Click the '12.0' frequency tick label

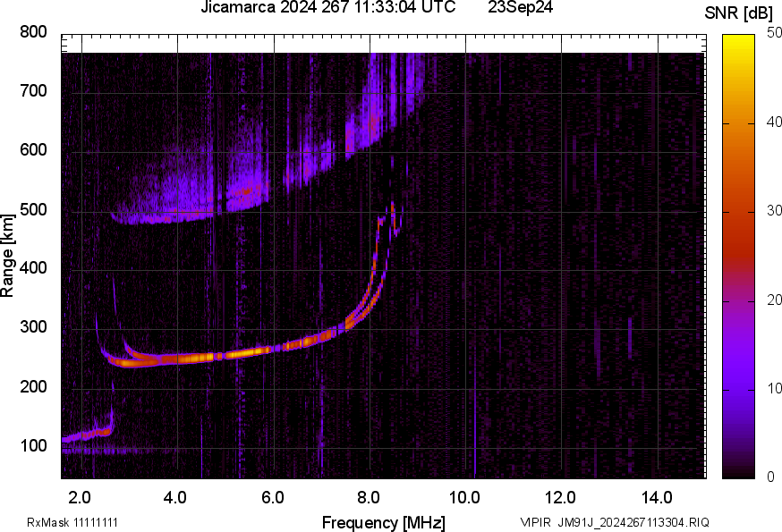(x=561, y=498)
